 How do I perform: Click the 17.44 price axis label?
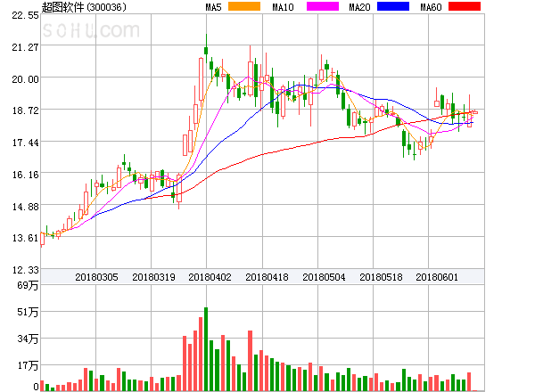click(26, 143)
